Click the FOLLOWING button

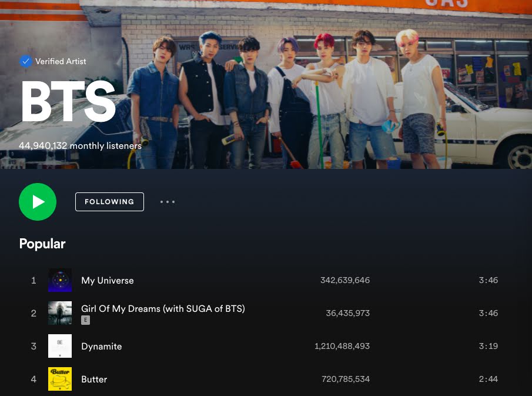coord(109,202)
